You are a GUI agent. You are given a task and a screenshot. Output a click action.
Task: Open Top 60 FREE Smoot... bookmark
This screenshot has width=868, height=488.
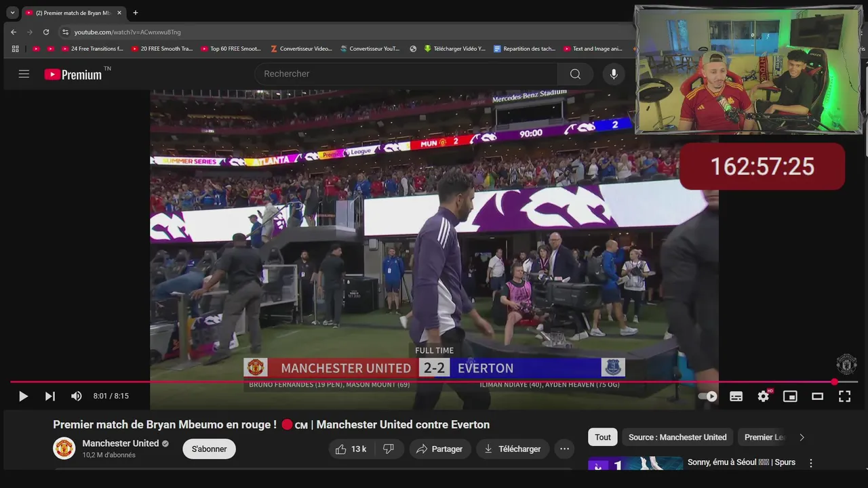(x=231, y=49)
